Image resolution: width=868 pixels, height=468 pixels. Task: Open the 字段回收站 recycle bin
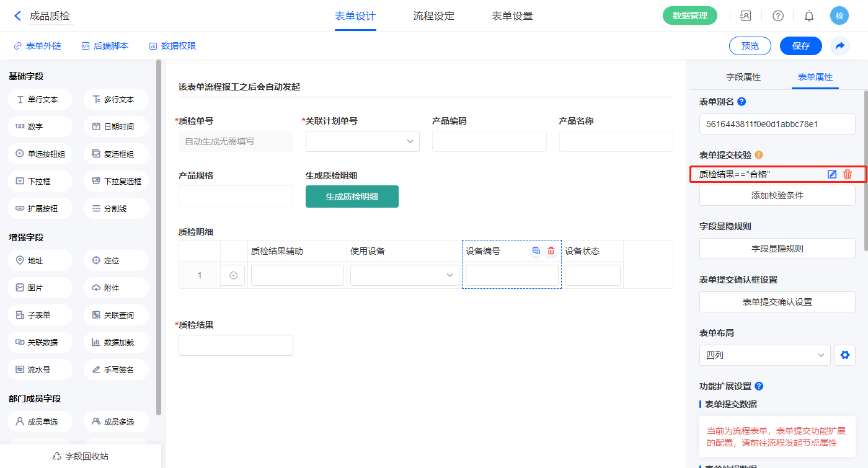click(81, 456)
